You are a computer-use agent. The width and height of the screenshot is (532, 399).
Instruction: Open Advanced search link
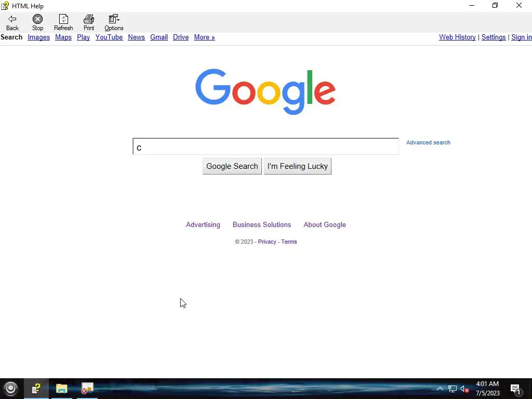click(428, 142)
